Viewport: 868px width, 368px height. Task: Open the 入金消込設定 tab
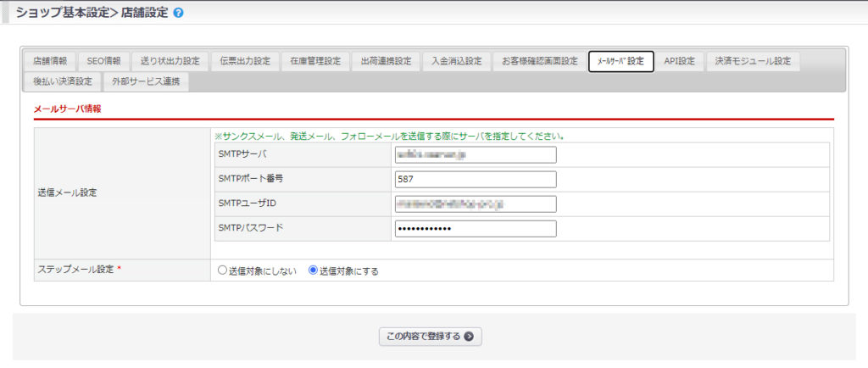click(457, 61)
